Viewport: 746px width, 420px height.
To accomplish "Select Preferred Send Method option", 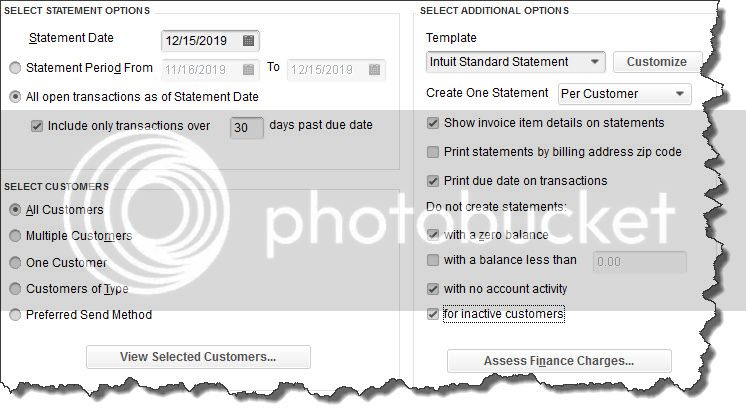I will [x=15, y=314].
